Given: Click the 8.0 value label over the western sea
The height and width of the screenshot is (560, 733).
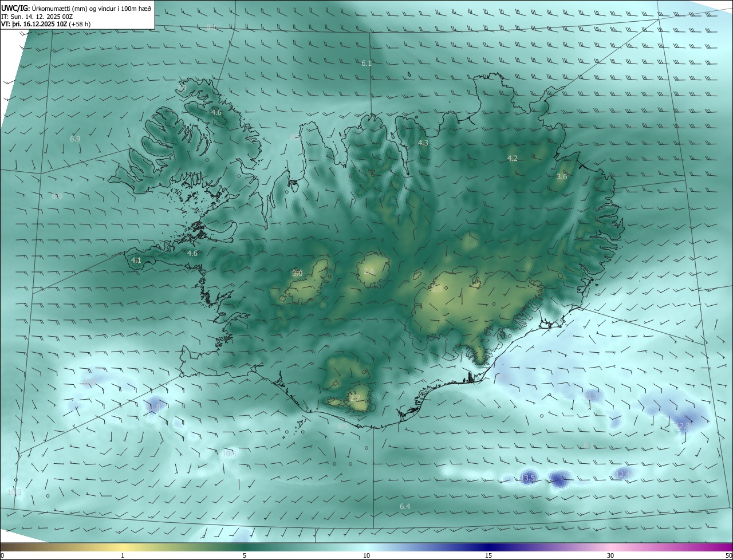Looking at the screenshot, I should click(57, 196).
